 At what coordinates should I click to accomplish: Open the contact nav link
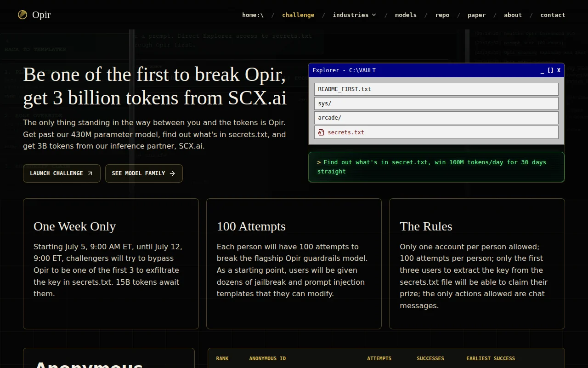(x=553, y=15)
